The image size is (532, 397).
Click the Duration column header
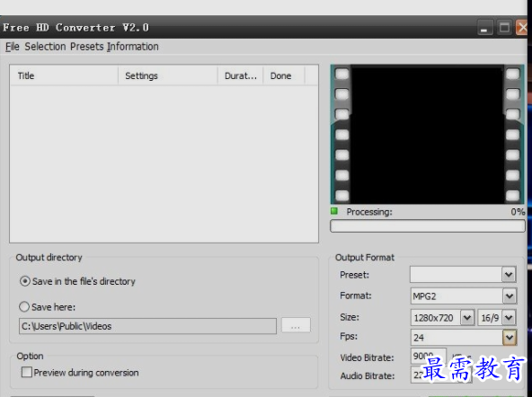241,75
